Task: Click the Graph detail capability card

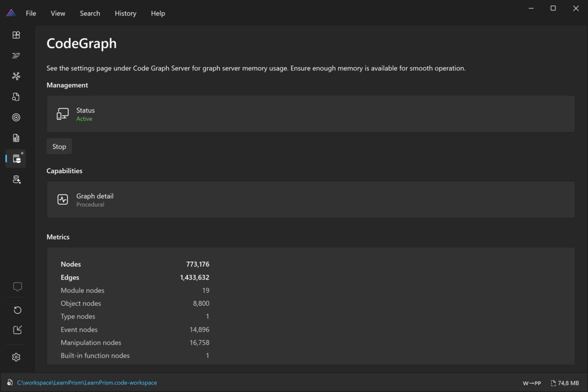Action: (310, 199)
